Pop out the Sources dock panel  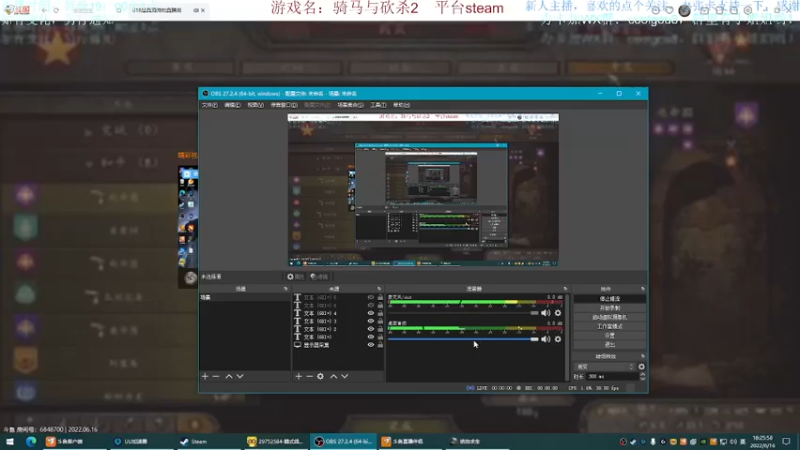(379, 289)
